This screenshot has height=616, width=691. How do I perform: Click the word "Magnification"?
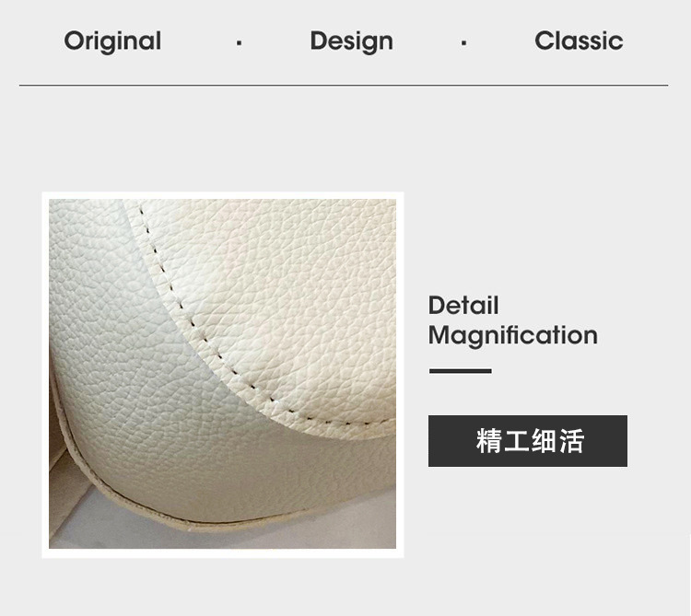[513, 336]
